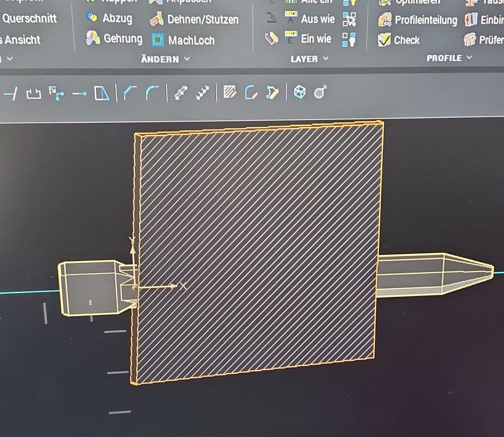Click the Abzug tool icon
Image resolution: width=504 pixels, height=437 pixels.
92,18
